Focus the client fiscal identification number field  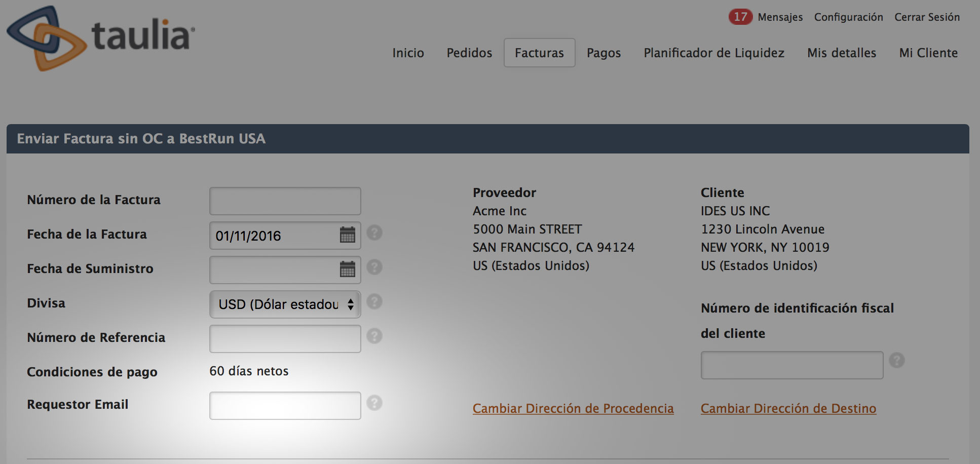coord(792,365)
